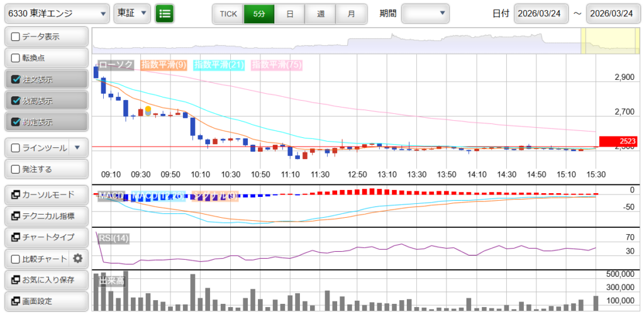Click the order marker on the candlestick chart

pyautogui.click(x=148, y=110)
